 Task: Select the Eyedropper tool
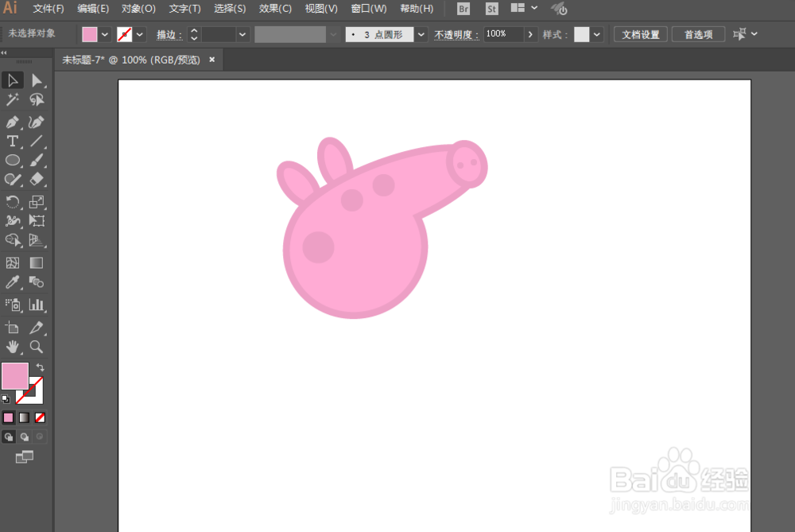(12, 282)
